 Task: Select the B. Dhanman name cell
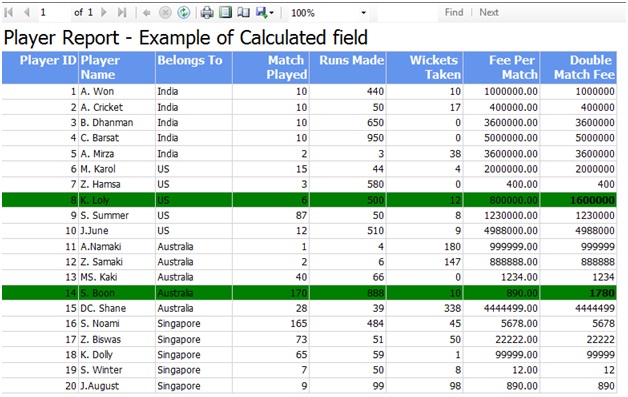pos(117,123)
